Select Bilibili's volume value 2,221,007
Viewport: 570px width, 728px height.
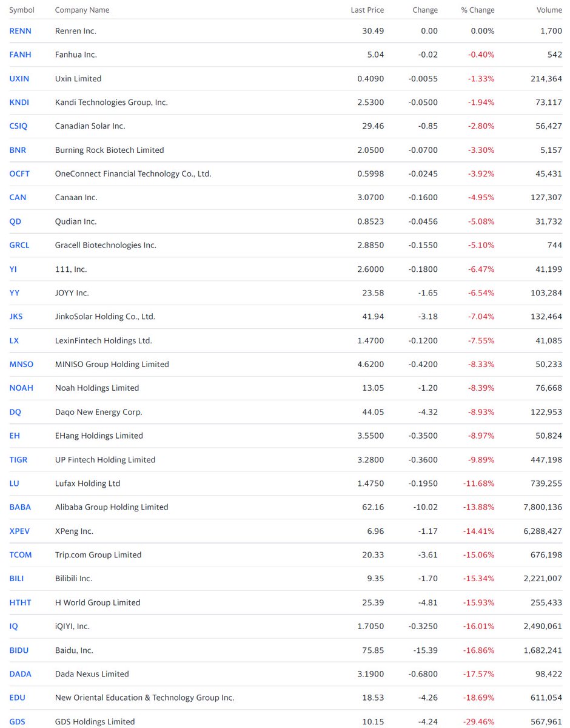click(x=543, y=578)
